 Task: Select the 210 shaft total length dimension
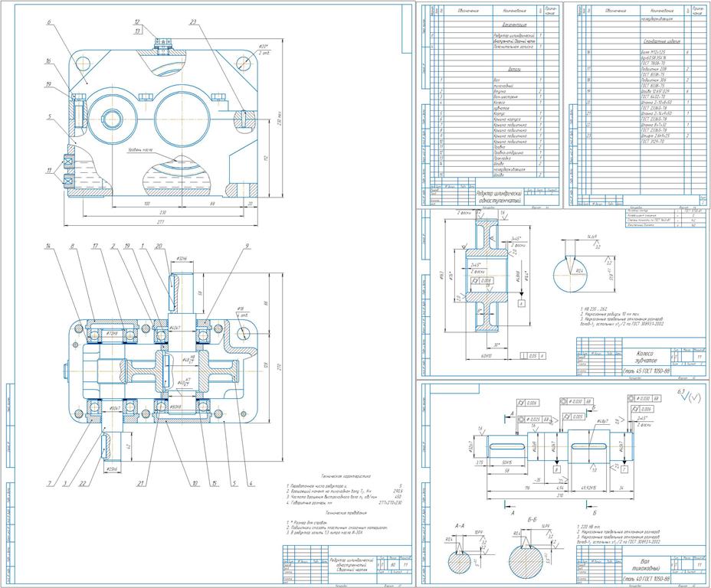click(x=561, y=495)
